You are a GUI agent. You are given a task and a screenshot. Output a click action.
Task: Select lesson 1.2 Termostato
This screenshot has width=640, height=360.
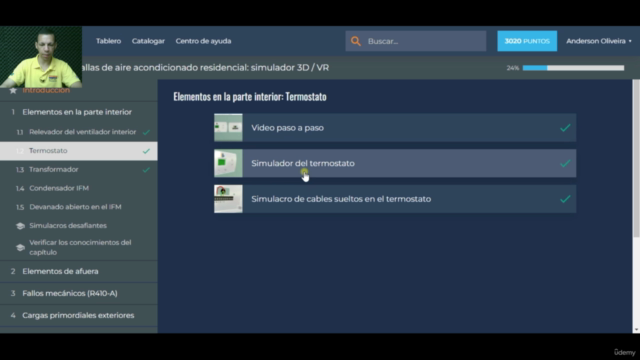[79, 151]
